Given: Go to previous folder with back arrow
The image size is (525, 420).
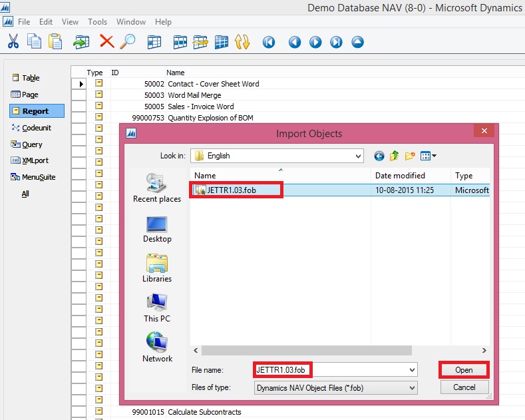Looking at the screenshot, I should click(x=379, y=156).
